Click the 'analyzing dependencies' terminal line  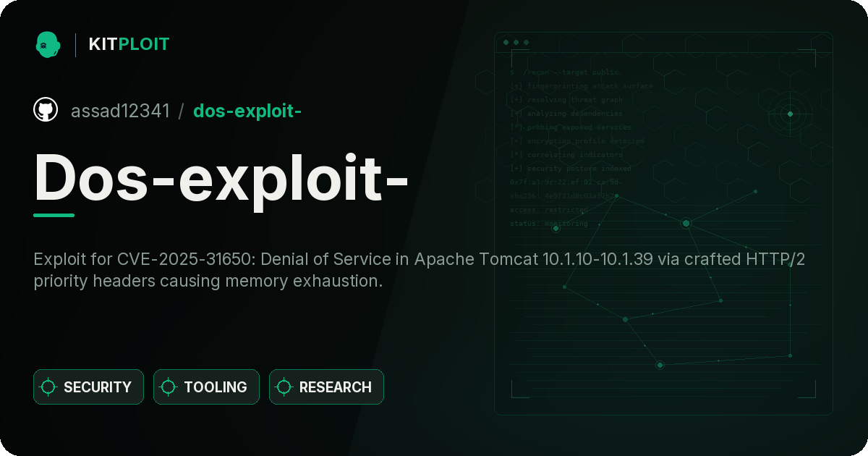[566, 114]
